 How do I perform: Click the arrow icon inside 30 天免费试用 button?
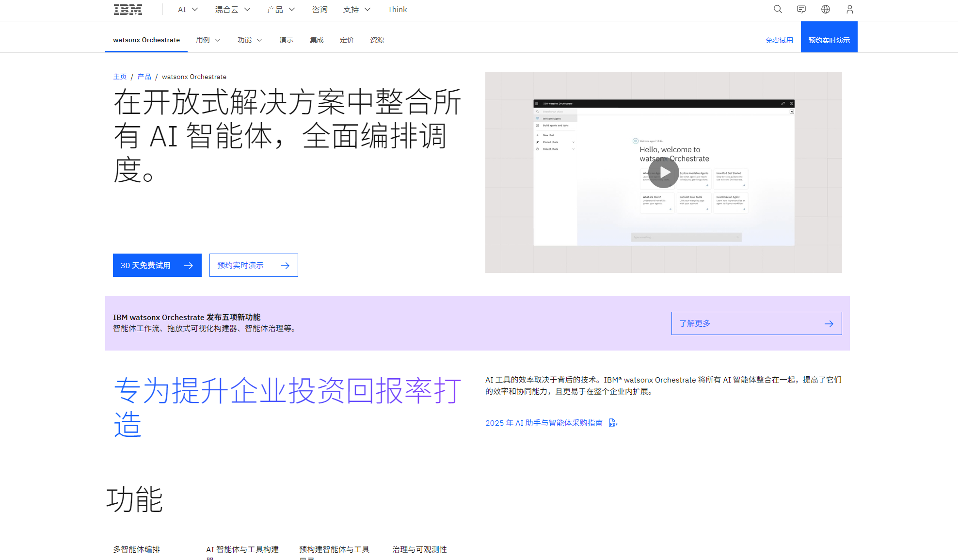click(189, 265)
